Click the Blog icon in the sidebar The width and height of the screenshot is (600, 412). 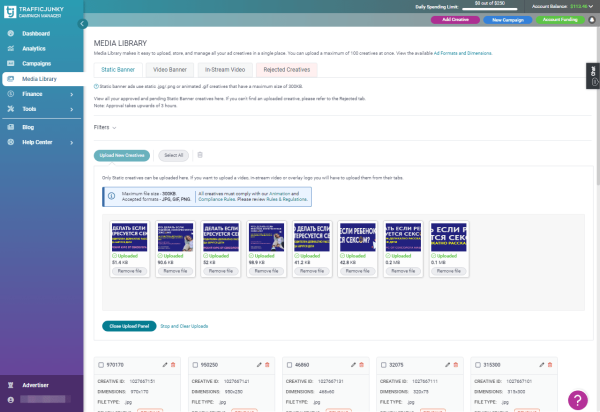(10, 127)
